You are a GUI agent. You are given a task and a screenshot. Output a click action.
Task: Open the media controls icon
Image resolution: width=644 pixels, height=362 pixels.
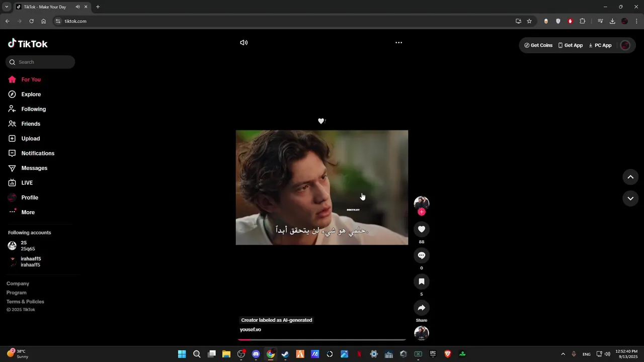point(600,21)
